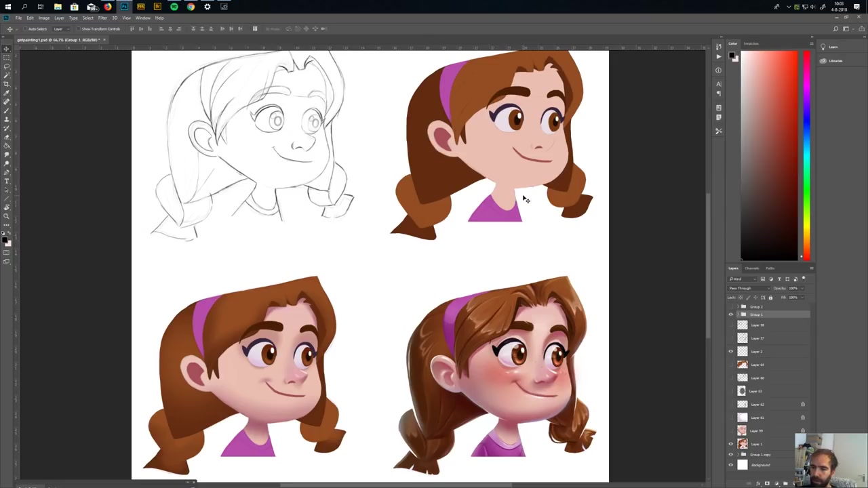Open the Libraries panel icon

pos(823,61)
